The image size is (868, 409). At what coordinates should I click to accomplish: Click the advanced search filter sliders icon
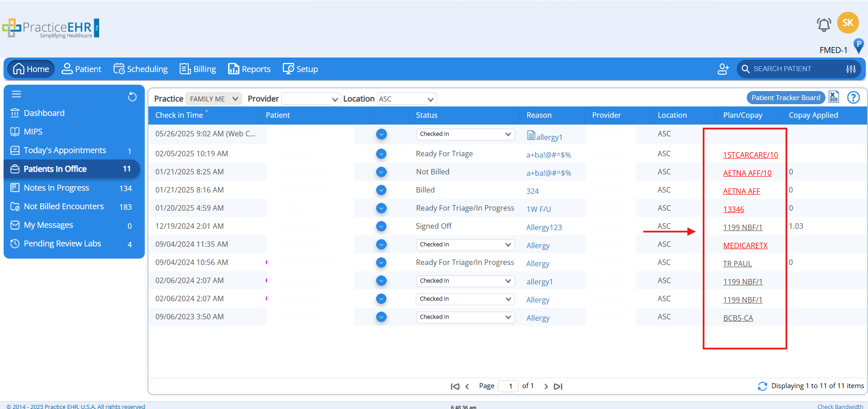click(851, 69)
